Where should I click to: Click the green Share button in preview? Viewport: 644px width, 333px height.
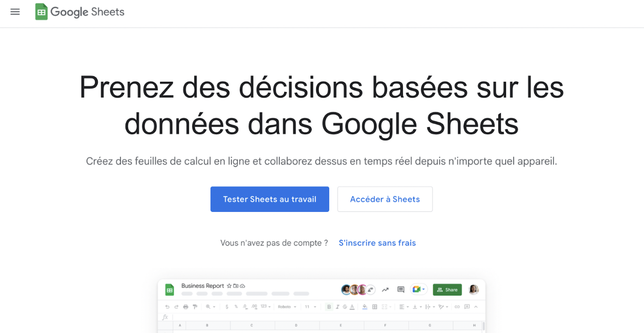tap(447, 289)
